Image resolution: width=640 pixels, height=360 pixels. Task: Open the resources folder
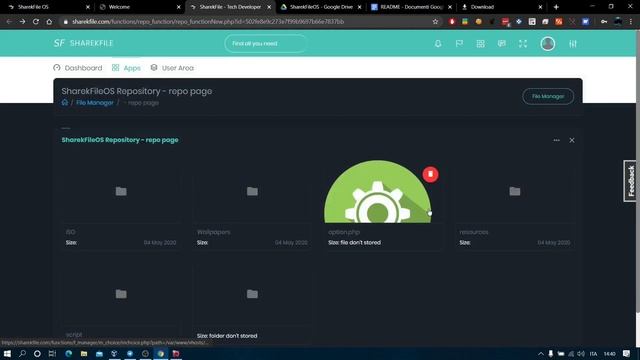[515, 191]
